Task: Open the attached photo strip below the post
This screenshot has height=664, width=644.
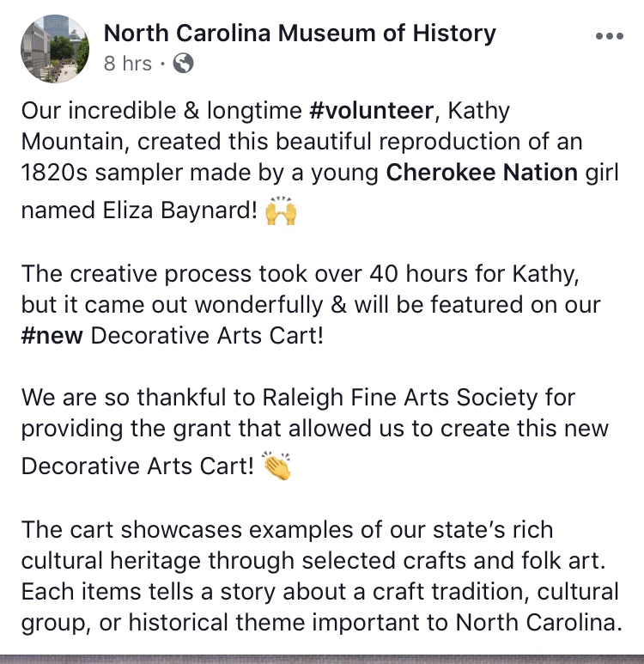Action: [x=322, y=660]
